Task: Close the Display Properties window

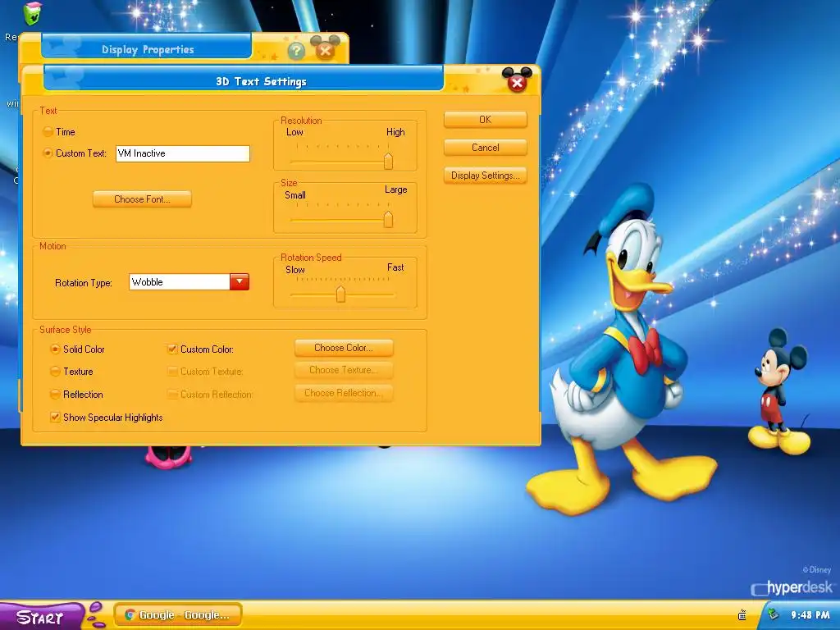Action: (325, 50)
